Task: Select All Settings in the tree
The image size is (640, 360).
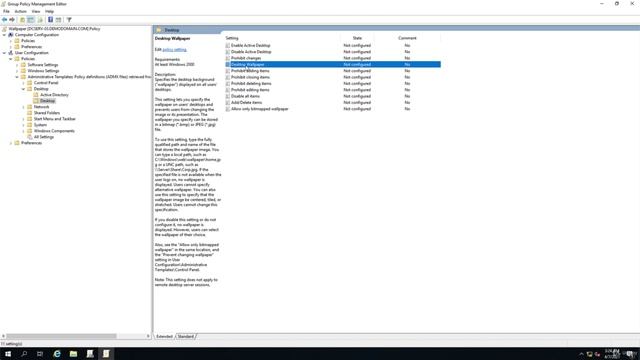Action: pyautogui.click(x=44, y=137)
